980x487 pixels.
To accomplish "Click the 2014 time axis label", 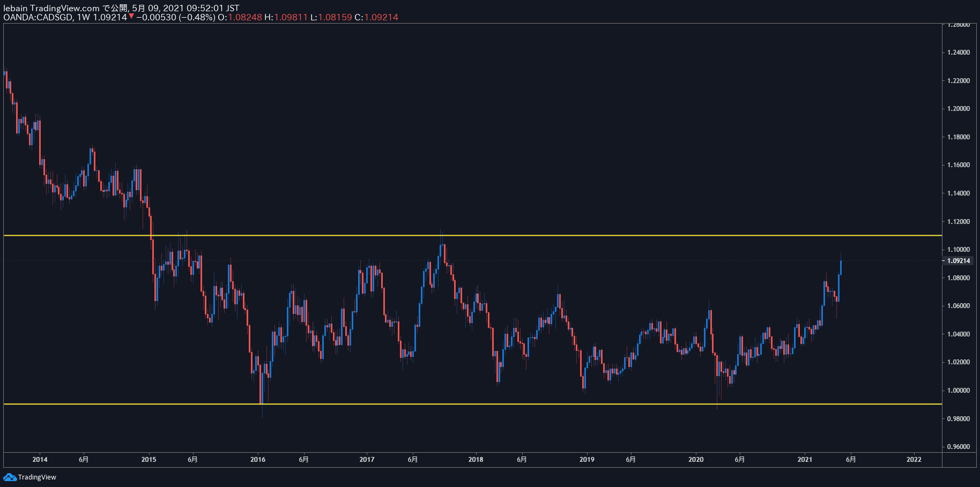I will pos(40,460).
